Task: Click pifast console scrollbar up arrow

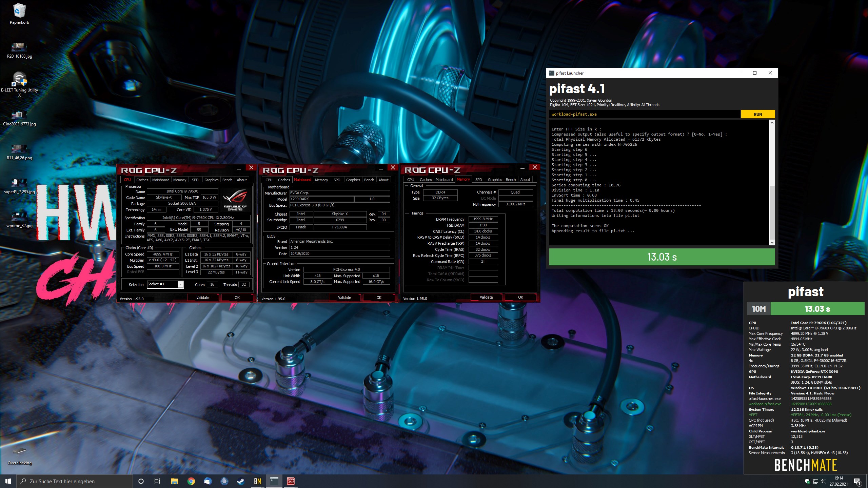Action: click(772, 122)
